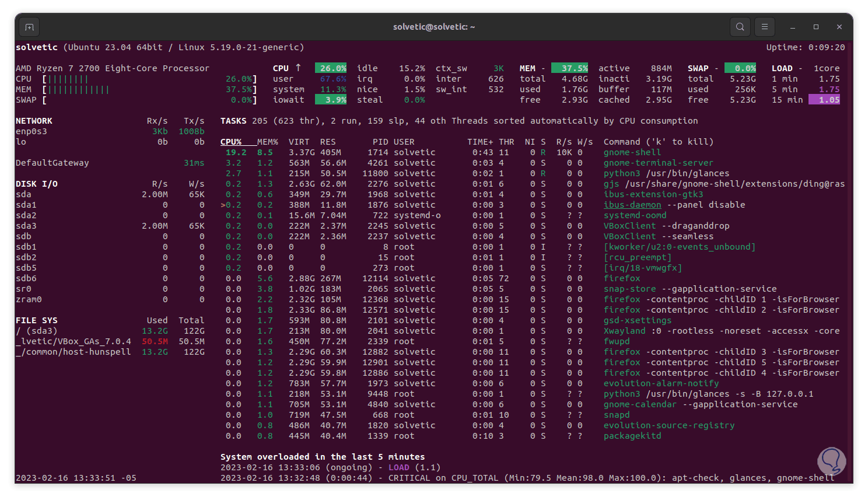Click the "2023-02-16 13:33:51 -05" clock text
The height and width of the screenshot is (500, 868).
[x=76, y=478]
